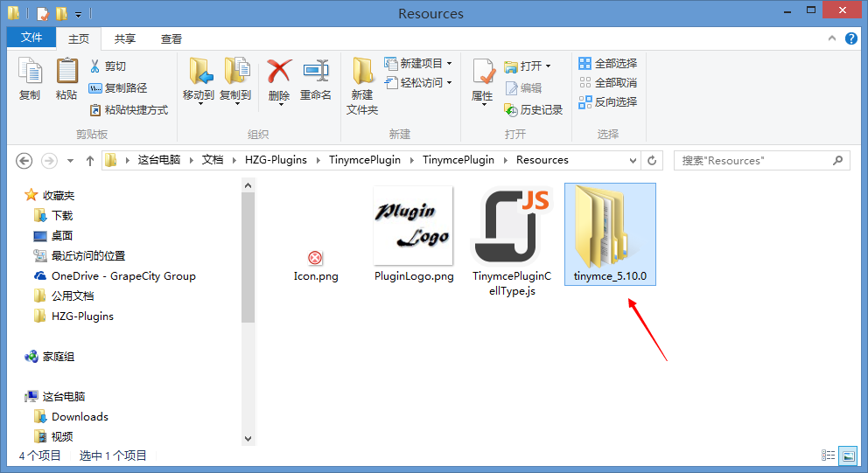Open Easy access (轻松访问) dropdown
The image size is (868, 473).
point(418,83)
